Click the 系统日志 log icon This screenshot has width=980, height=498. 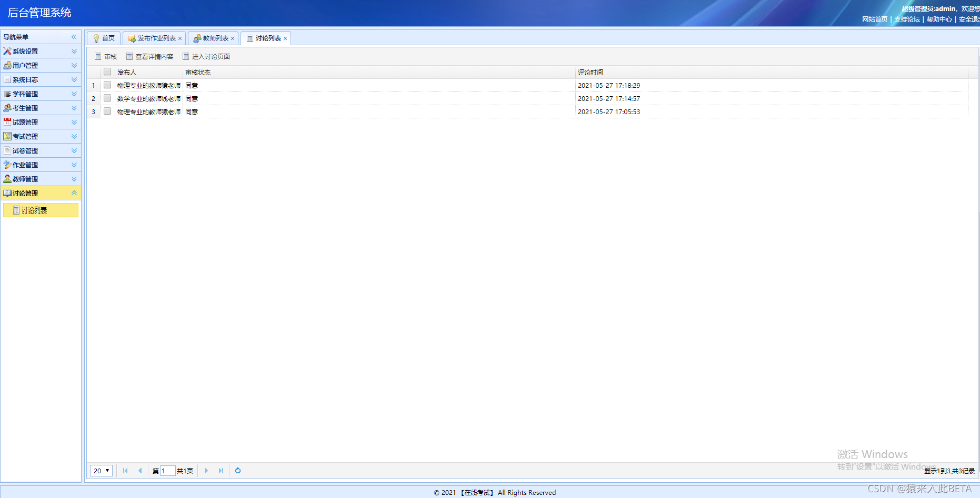coord(7,80)
